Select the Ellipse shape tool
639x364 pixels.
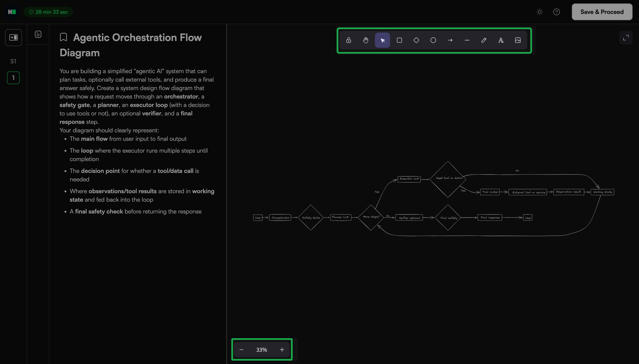pyautogui.click(x=433, y=40)
